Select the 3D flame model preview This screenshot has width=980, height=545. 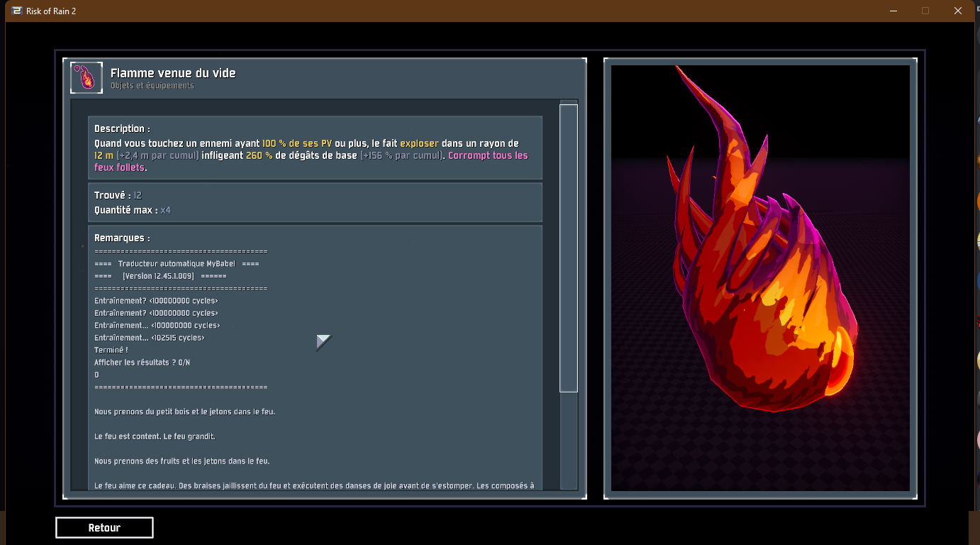759,278
